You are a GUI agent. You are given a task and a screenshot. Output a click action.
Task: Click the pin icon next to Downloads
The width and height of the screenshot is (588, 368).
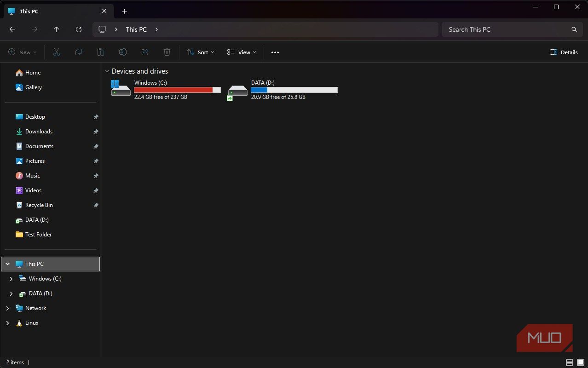[x=96, y=132]
